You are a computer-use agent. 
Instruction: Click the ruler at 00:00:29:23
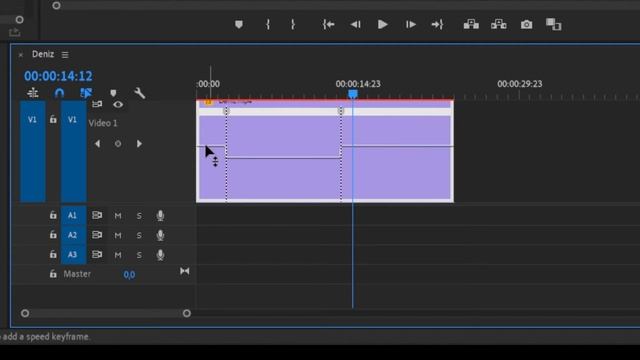[x=520, y=84]
